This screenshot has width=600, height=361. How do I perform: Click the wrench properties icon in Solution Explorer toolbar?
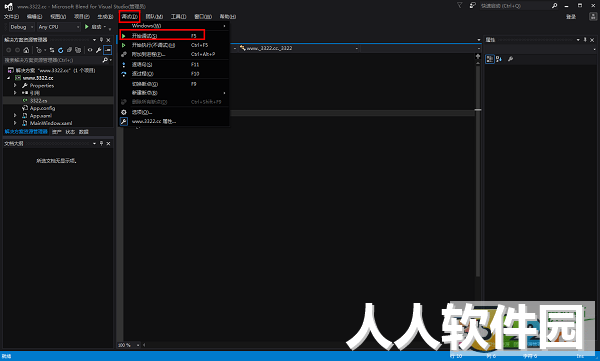pyautogui.click(x=99, y=50)
